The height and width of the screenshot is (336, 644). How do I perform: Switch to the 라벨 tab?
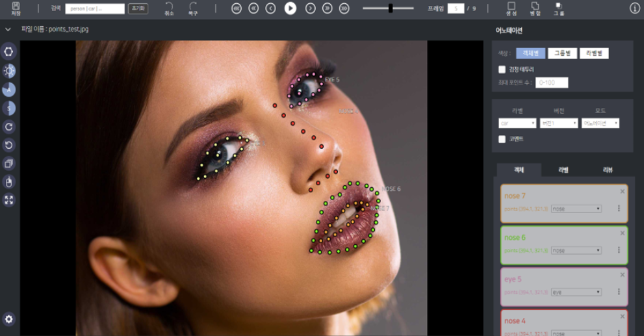(563, 170)
